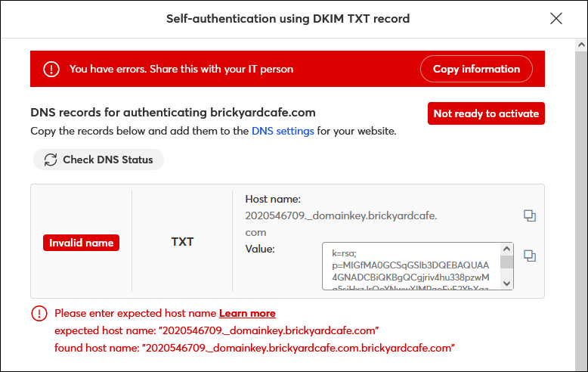Image resolution: width=588 pixels, height=372 pixels.
Task: Copy the host name with its copy icon
Action: (x=530, y=215)
